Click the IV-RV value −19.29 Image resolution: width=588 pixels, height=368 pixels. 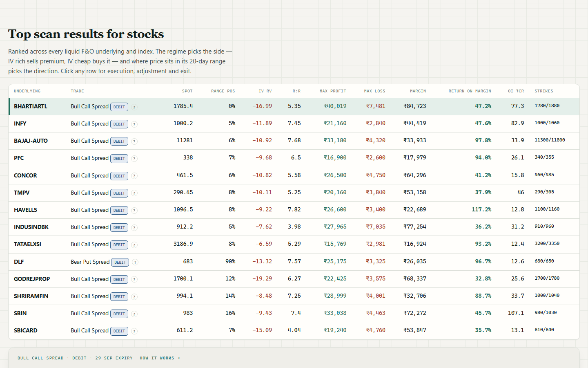(262, 279)
